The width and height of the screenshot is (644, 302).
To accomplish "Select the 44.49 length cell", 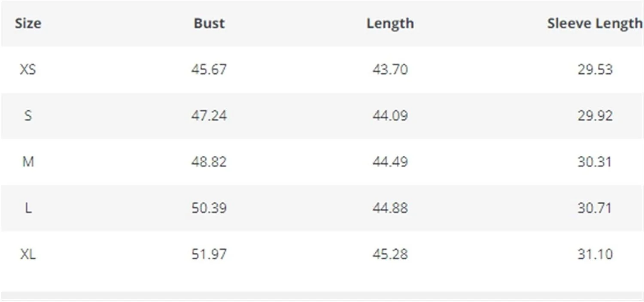I will tap(390, 162).
